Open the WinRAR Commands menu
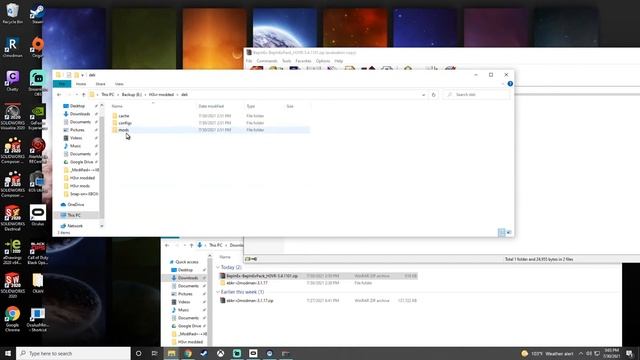Screen dimensions: 640x360 coord(267,61)
